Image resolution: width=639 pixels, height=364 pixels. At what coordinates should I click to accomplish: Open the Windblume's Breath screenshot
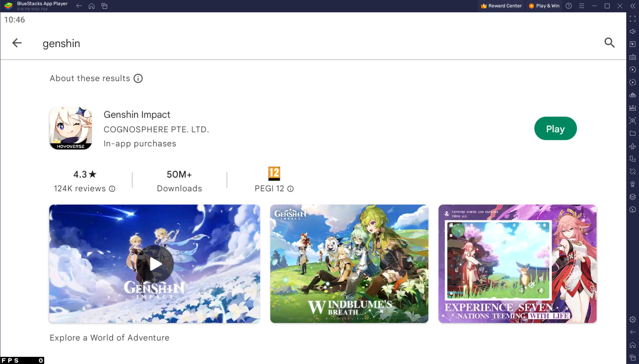click(349, 264)
